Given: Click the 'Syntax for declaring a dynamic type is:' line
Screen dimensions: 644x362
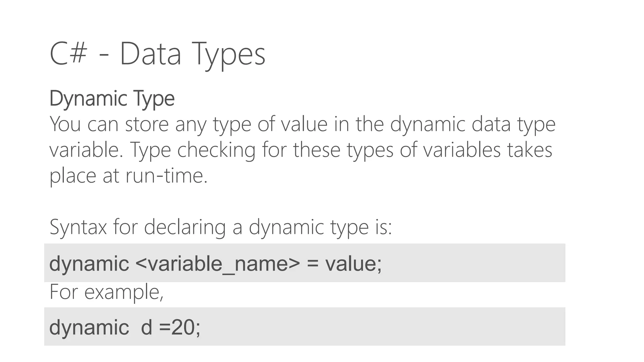Looking at the screenshot, I should (x=221, y=227).
